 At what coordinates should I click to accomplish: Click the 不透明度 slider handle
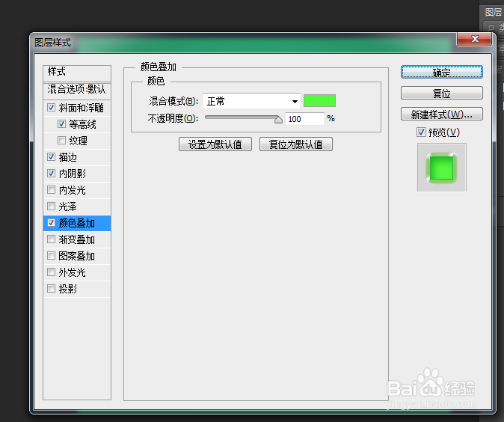point(278,120)
